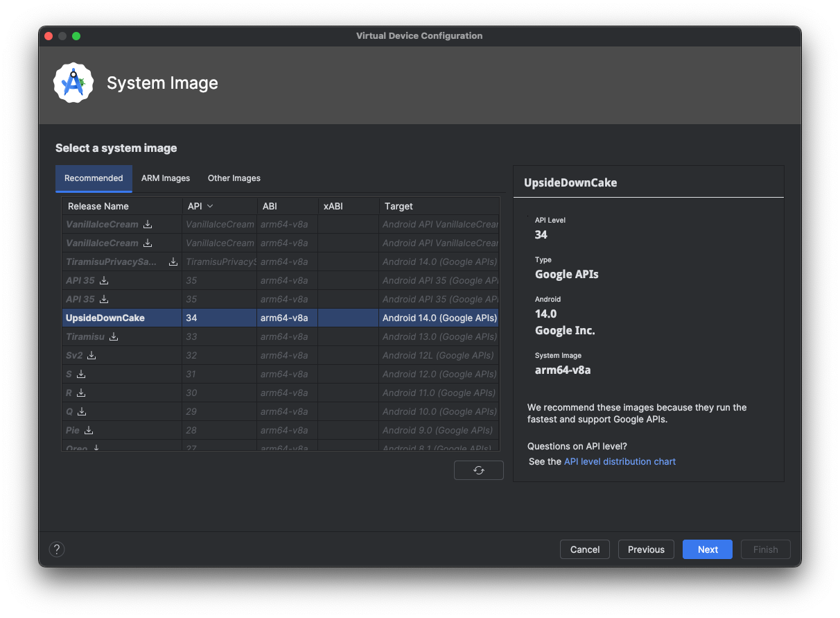Download the Pie system image
The image size is (840, 618).
tap(89, 430)
